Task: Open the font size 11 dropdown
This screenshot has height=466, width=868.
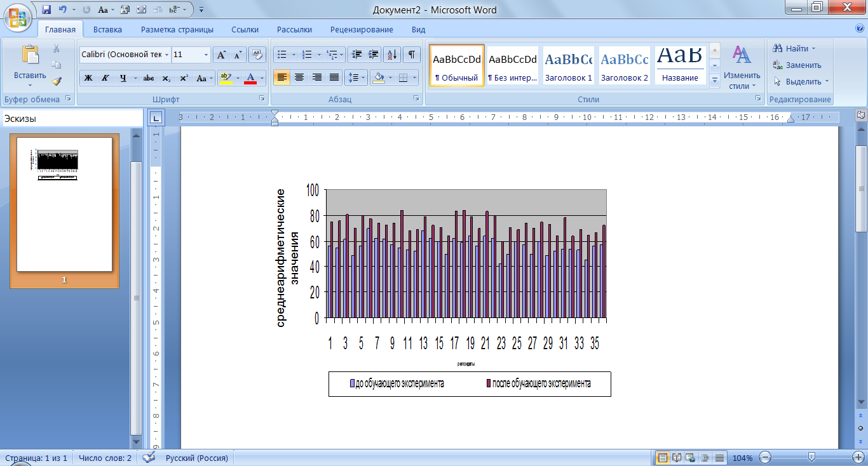Action: click(206, 55)
